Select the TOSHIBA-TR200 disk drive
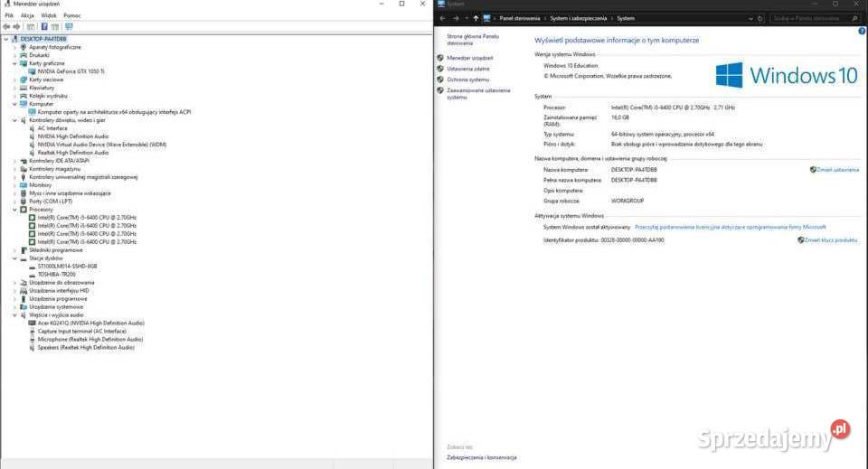 [56, 274]
